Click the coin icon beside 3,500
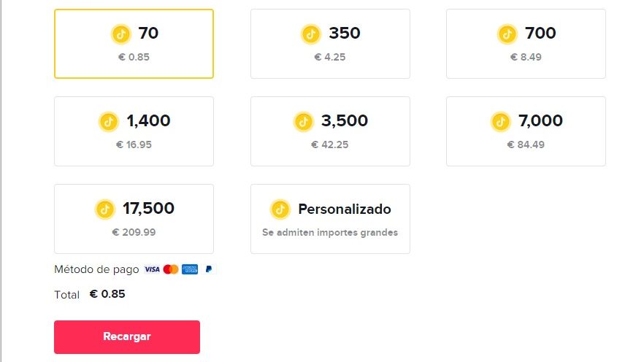This screenshot has width=644, height=362. (304, 121)
